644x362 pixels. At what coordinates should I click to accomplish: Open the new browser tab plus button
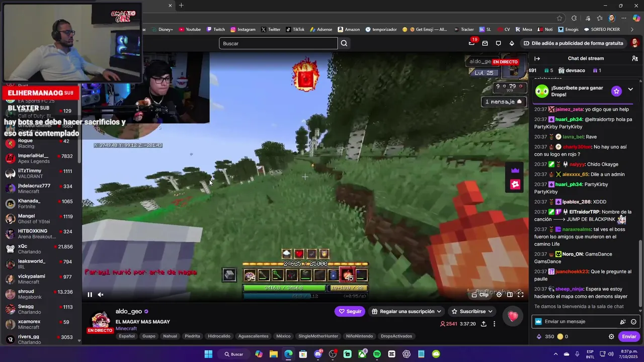181,6
